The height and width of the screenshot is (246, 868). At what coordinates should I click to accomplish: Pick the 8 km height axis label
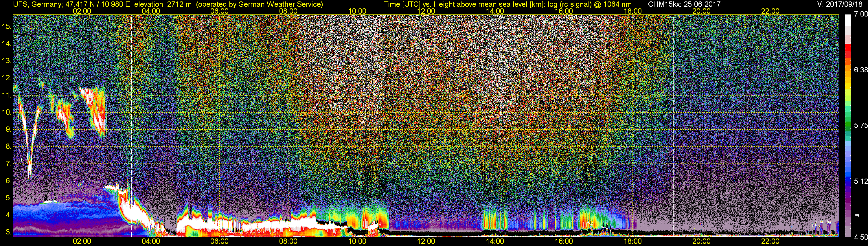point(8,147)
